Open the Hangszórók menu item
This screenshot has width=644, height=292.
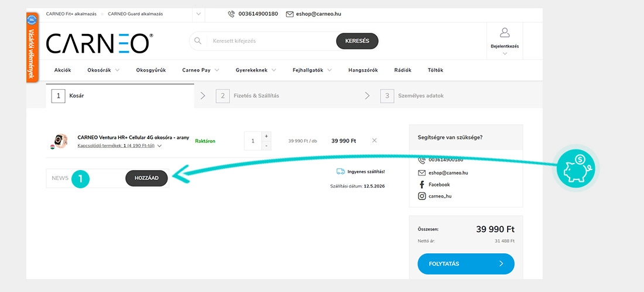[x=363, y=70]
